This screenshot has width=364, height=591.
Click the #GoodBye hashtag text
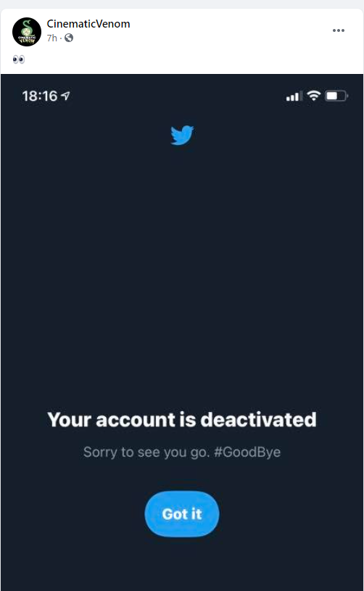coord(247,452)
